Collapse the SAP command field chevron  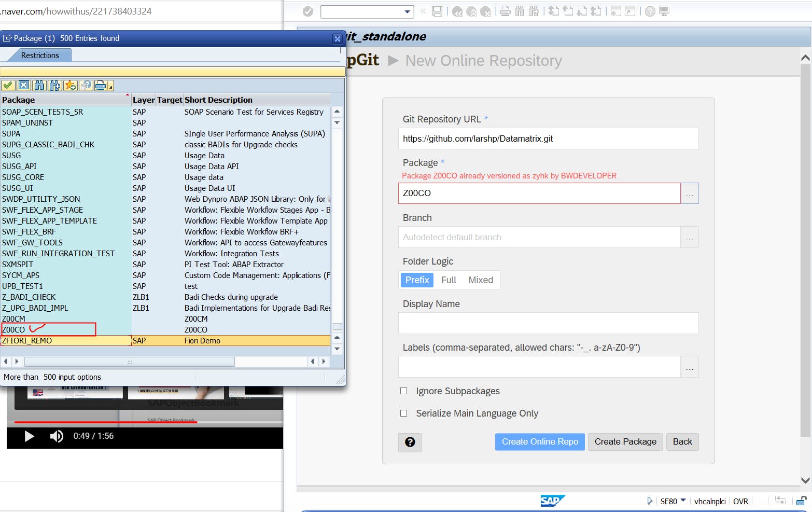pos(423,11)
